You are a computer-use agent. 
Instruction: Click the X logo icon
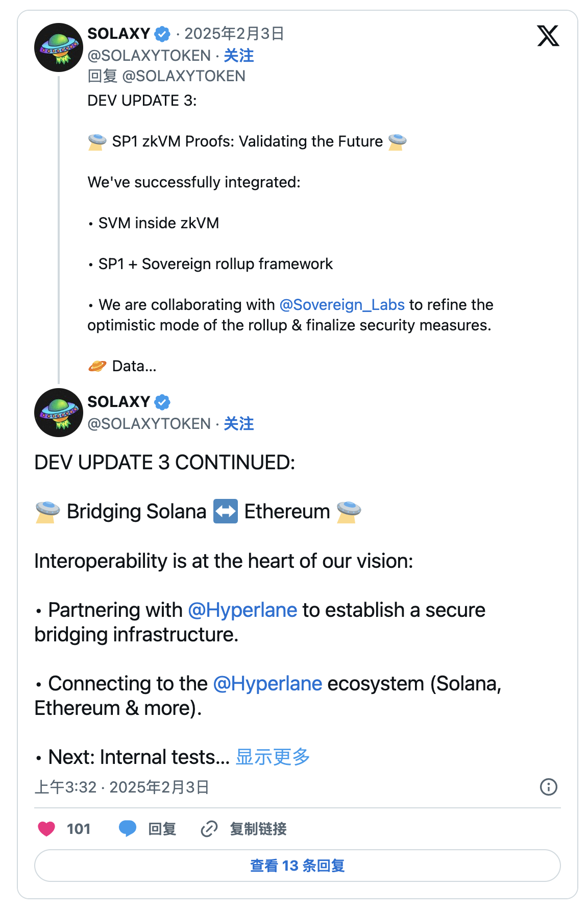tap(548, 36)
